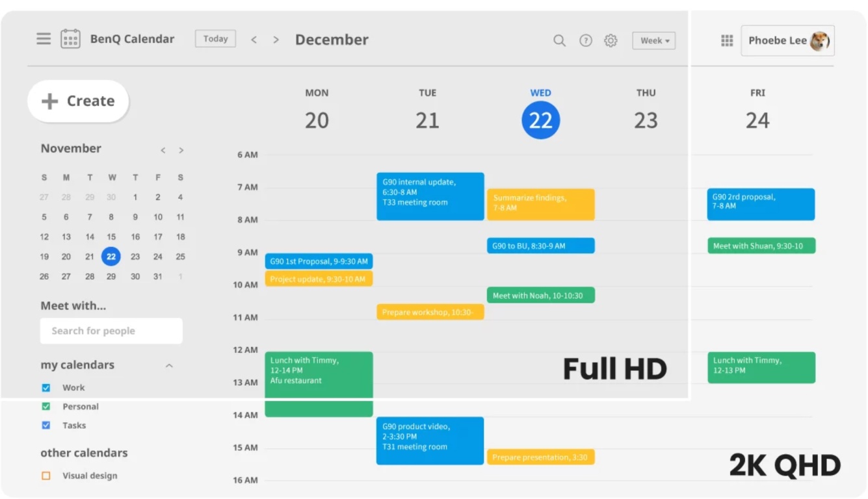Image resolution: width=868 pixels, height=499 pixels.
Task: Click the Search for people field
Action: pos(111,331)
